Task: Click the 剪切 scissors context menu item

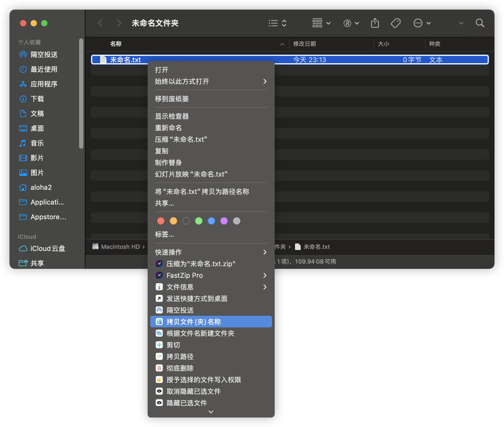Action: pos(173,345)
